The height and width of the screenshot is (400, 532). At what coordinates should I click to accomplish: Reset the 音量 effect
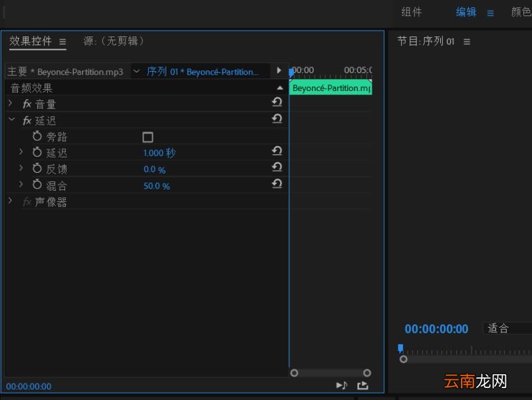click(277, 102)
